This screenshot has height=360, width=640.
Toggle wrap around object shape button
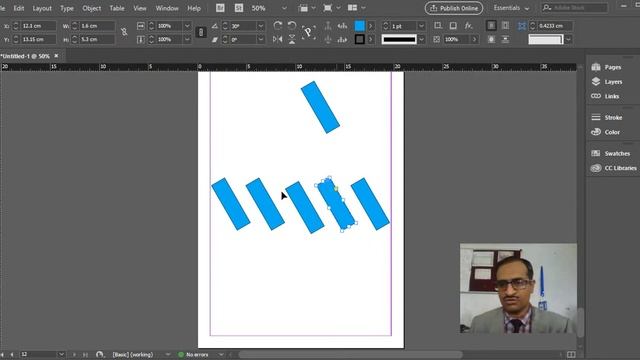[x=491, y=39]
